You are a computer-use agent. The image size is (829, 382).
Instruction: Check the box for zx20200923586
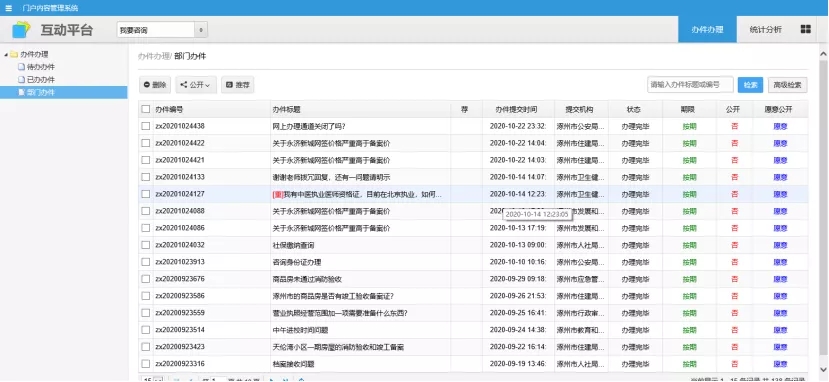146,296
